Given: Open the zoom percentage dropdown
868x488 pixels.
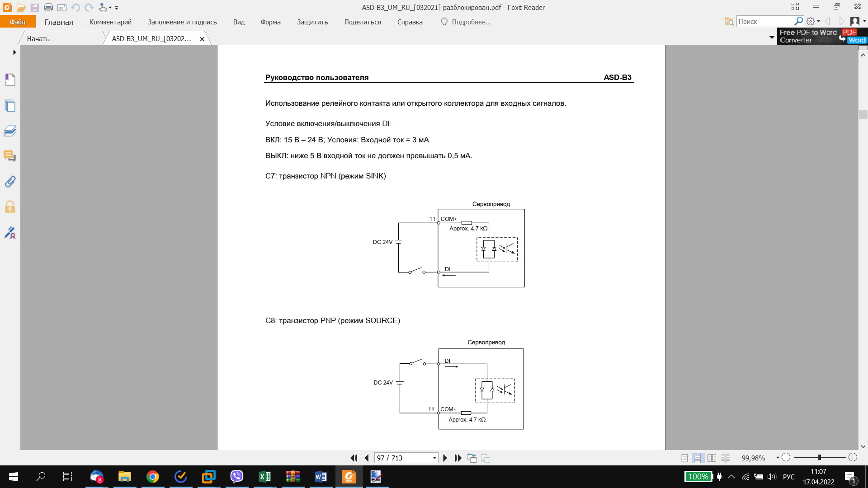Looking at the screenshot, I should [778, 458].
